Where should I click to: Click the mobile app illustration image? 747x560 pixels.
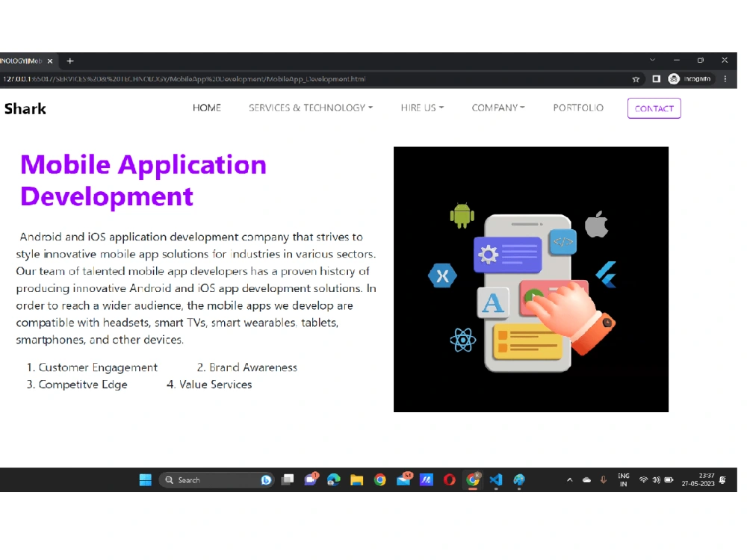530,279
